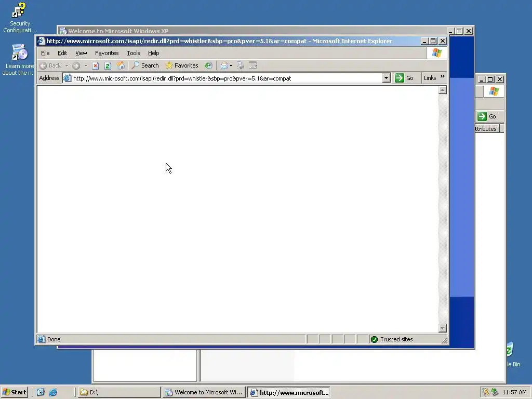This screenshot has height=399, width=532.
Task: Go to the Home page icon
Action: pos(121,65)
